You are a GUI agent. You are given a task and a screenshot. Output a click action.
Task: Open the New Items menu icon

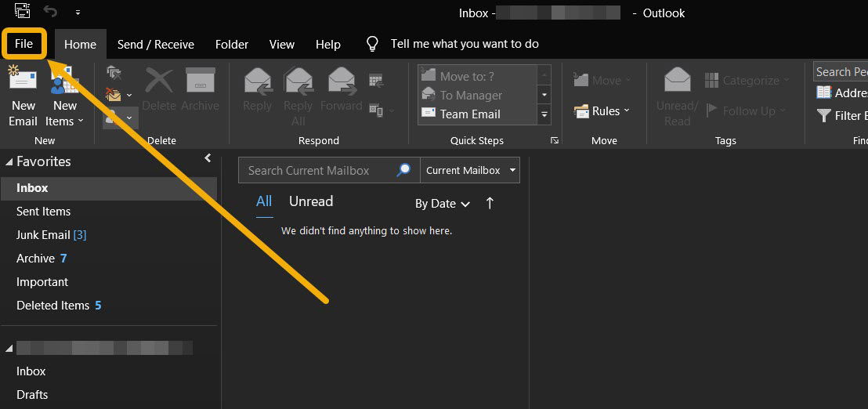[x=65, y=81]
